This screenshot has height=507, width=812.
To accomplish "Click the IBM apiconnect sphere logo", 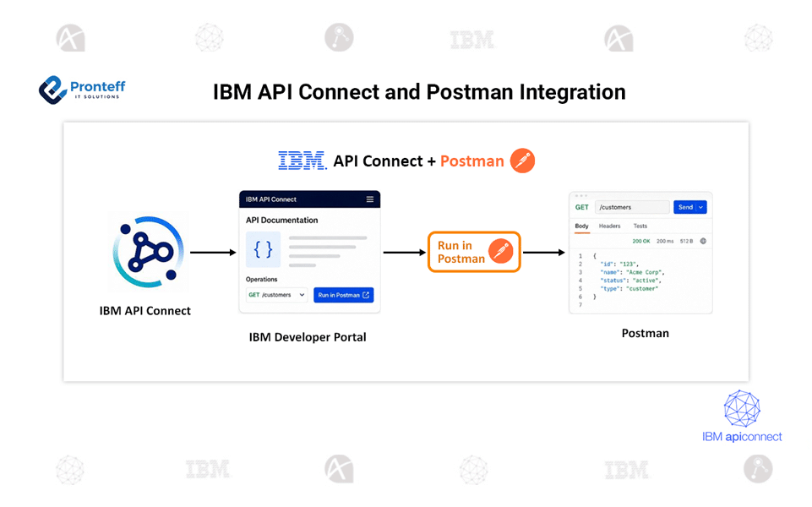I will tap(742, 409).
